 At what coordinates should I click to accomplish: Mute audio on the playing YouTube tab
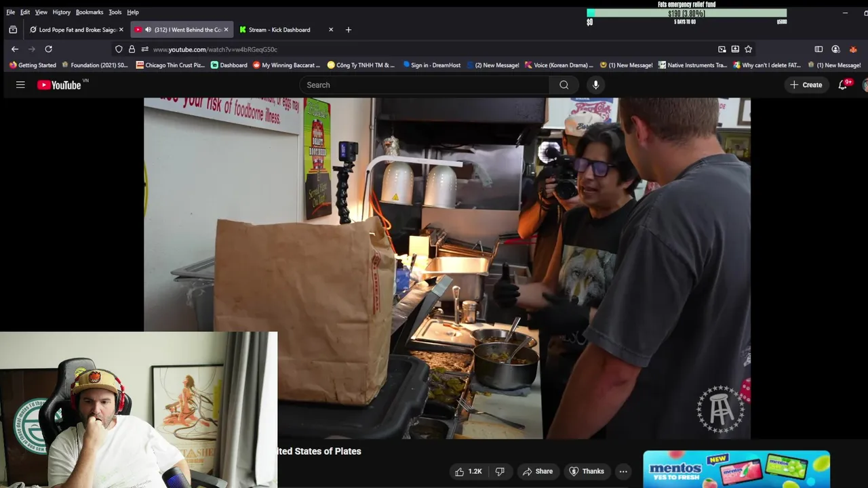click(148, 30)
